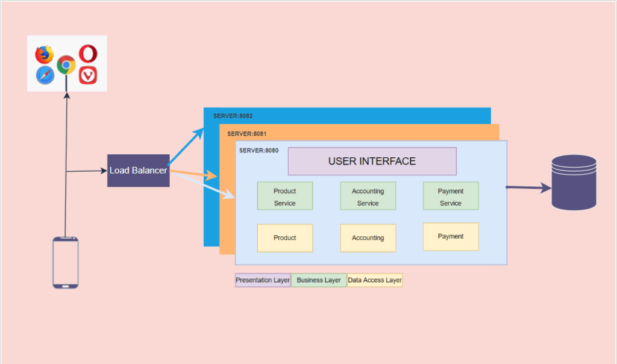Click the Accounting Service box
Screen dimensions: 617x364
point(368,196)
